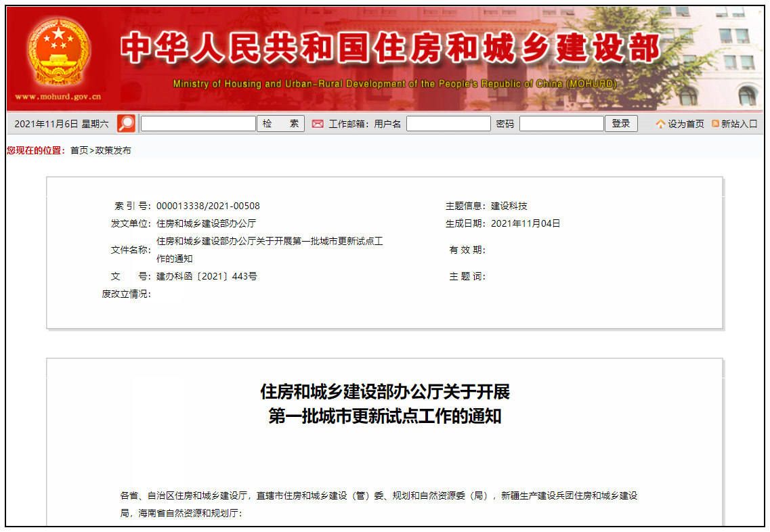Click issuing unit 住房和城乡建设部办公厅

207,224
